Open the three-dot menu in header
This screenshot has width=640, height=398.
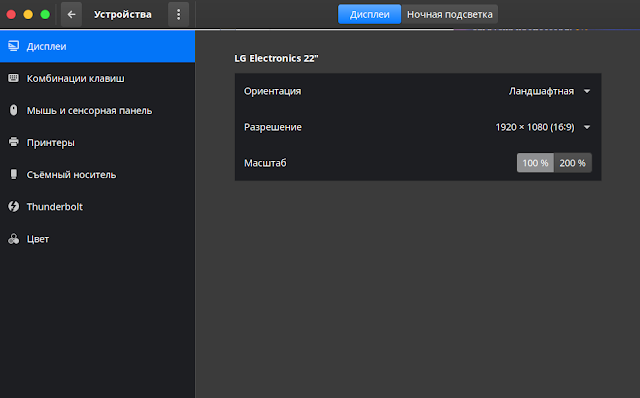tap(178, 14)
